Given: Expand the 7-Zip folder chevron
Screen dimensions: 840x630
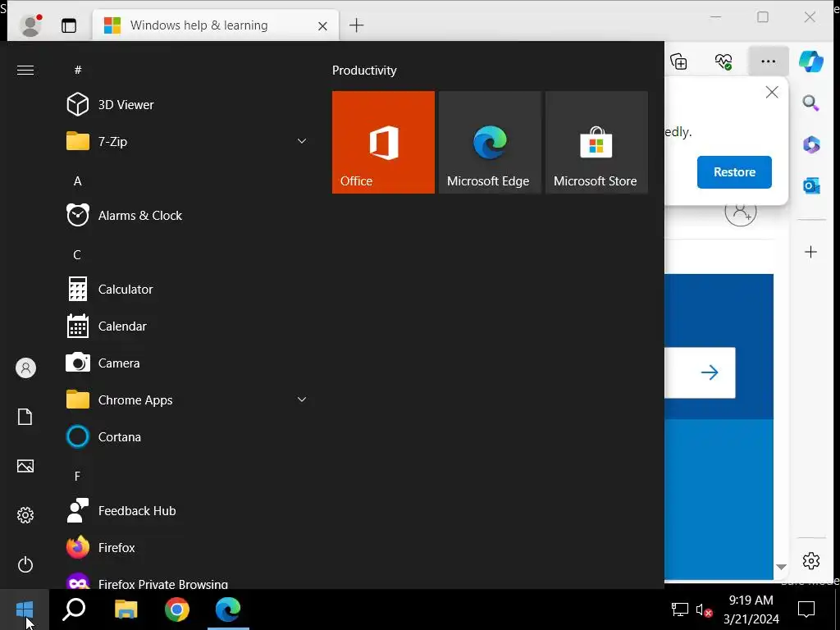Looking at the screenshot, I should 302,141.
